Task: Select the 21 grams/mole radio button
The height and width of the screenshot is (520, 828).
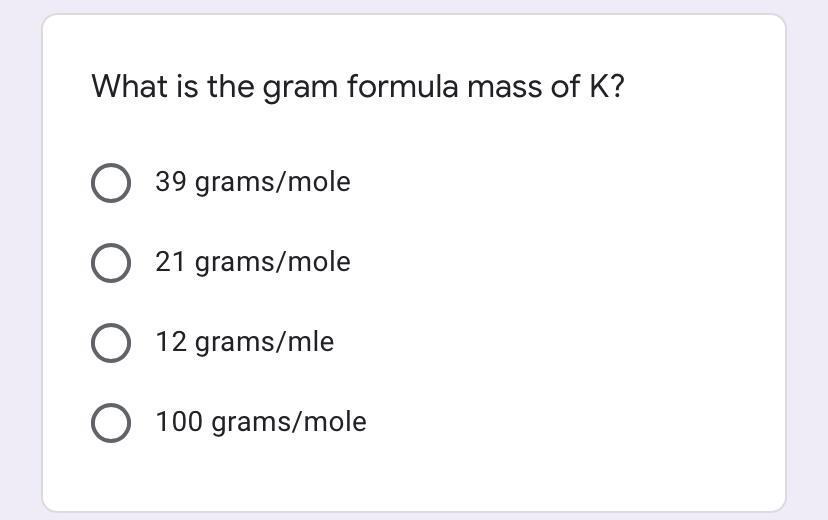Action: pyautogui.click(x=110, y=263)
